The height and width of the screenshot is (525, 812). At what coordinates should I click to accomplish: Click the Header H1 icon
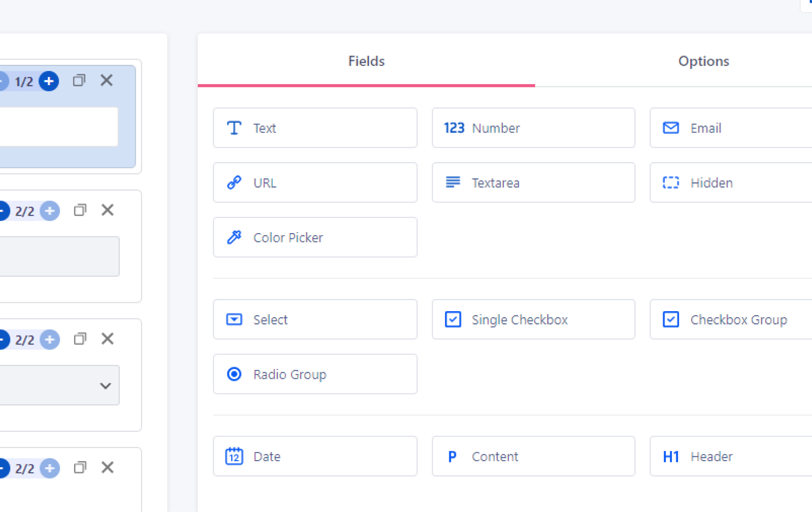[671, 456]
